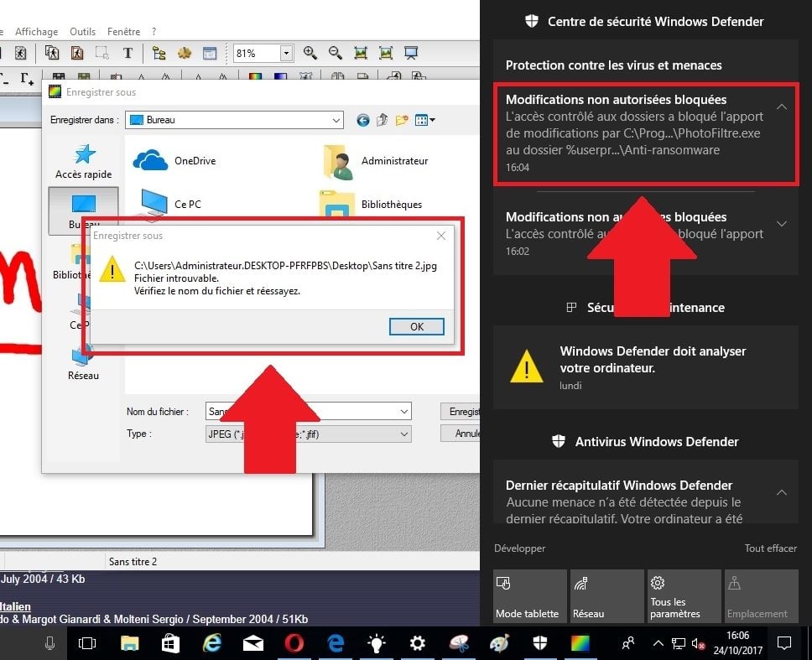The height and width of the screenshot is (660, 812).
Task: Open Task View on the taskbar
Action: click(87, 643)
